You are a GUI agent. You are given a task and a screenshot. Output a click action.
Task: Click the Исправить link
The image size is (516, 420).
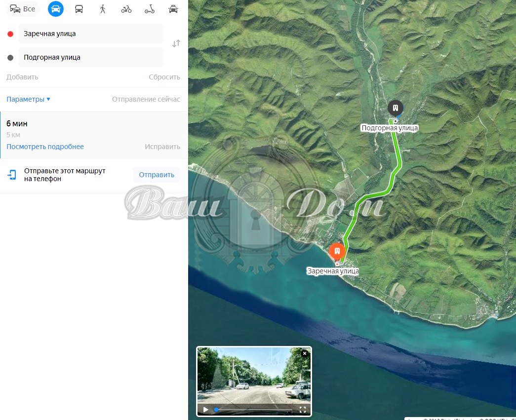point(162,147)
